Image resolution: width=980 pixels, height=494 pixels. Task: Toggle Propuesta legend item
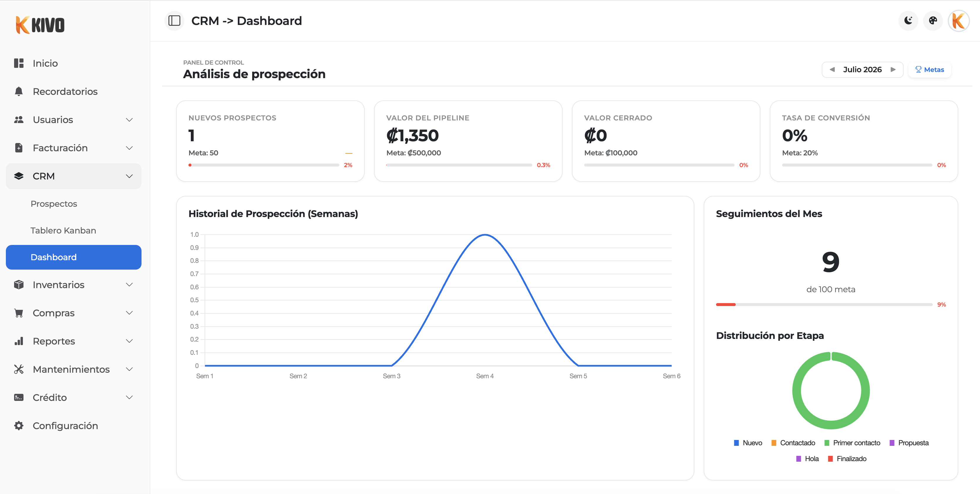click(x=909, y=443)
